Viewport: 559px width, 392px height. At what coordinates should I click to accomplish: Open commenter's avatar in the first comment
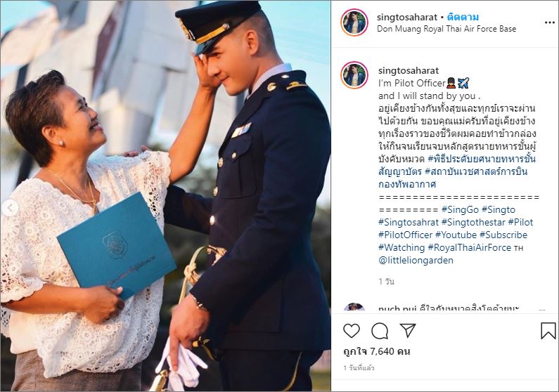point(354,307)
